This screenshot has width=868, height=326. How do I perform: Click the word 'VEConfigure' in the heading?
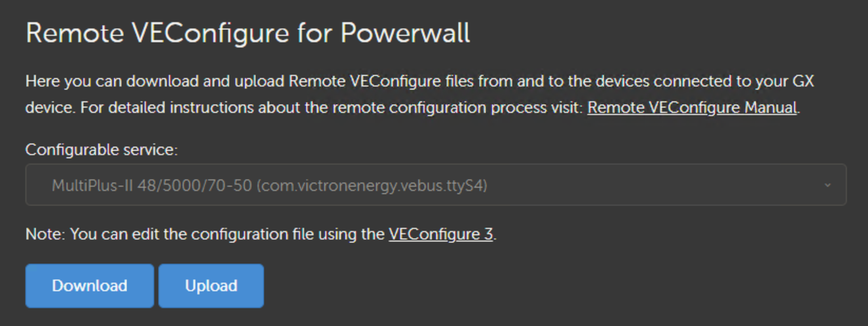click(x=210, y=33)
